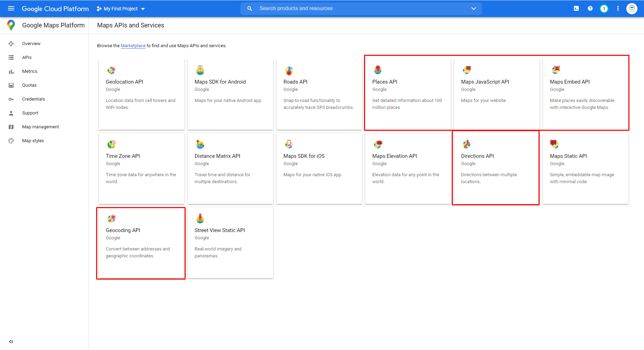Follow the Marketplace link
The height and width of the screenshot is (350, 644).
pos(133,46)
